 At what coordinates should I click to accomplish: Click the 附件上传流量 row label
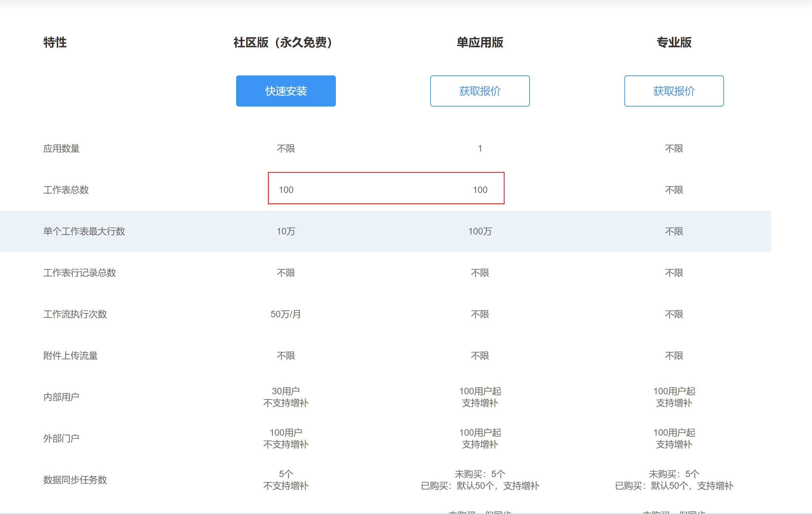(x=71, y=355)
